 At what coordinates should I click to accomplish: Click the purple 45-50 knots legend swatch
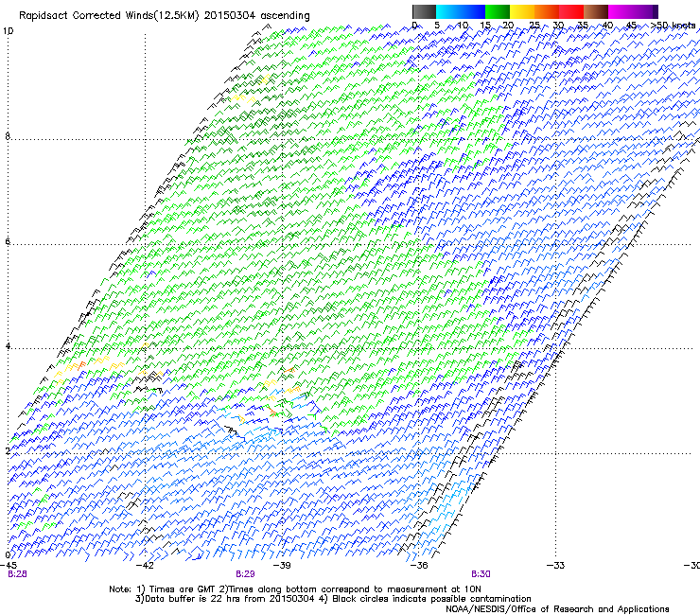pyautogui.click(x=645, y=11)
